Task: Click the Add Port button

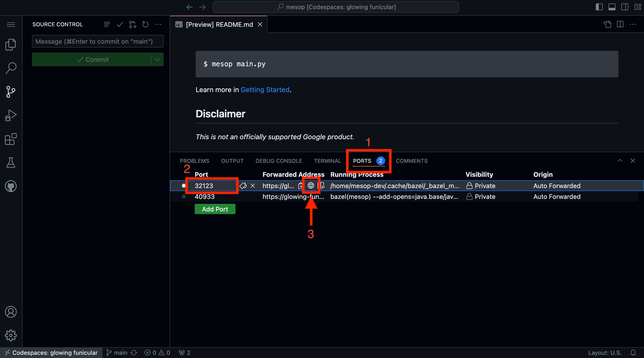Action: [214, 208]
